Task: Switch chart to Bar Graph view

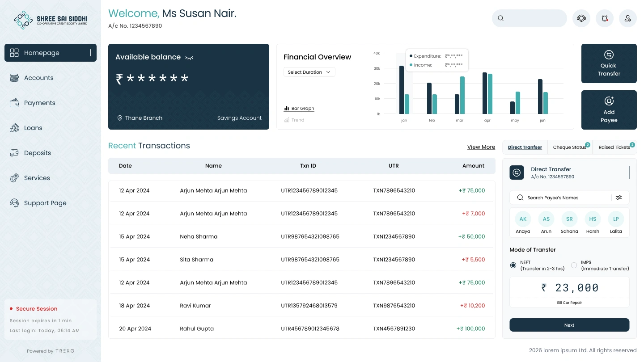Action: [299, 109]
